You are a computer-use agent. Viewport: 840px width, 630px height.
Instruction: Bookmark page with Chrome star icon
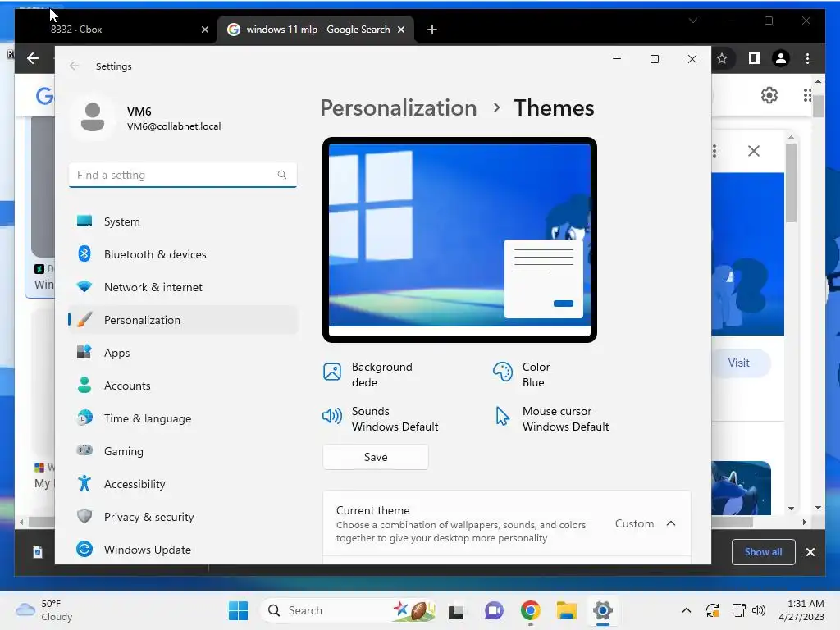722,58
